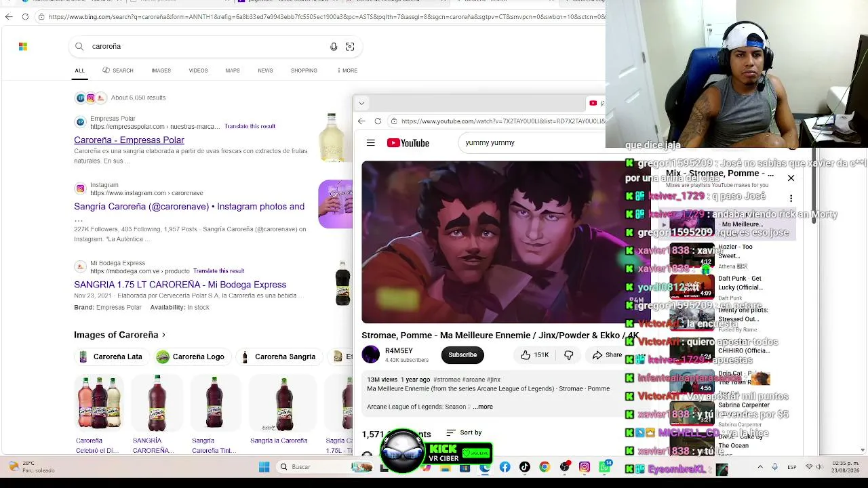Image resolution: width=868 pixels, height=488 pixels.
Task: Click the YouTube search field with yummy yummy
Action: [x=532, y=143]
